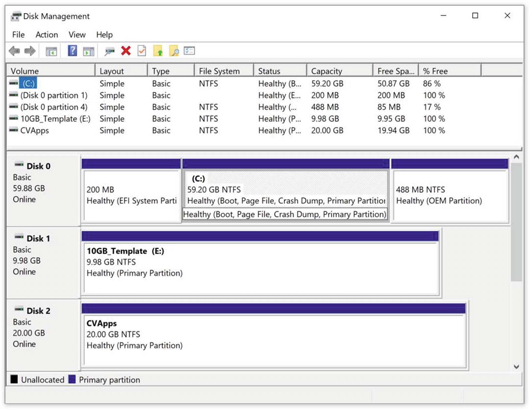532x410 pixels.
Task: Select 10GB_Template (E:) in the volume list
Action: pos(55,119)
